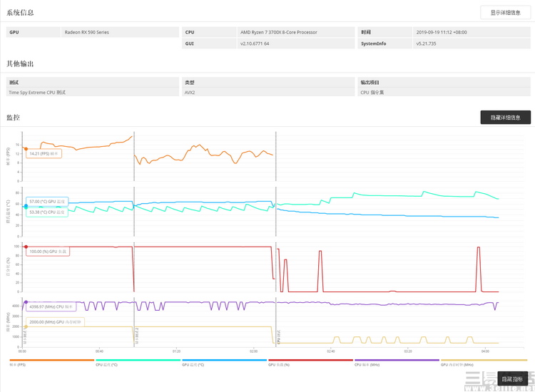Click the 监控 section heading
535x392 pixels.
14,118
